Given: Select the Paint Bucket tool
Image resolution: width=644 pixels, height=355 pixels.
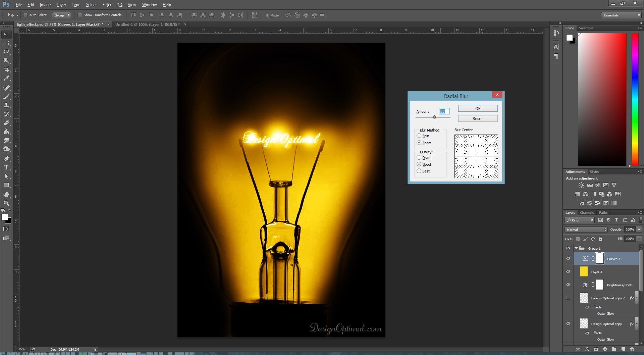Looking at the screenshot, I should point(6,132).
